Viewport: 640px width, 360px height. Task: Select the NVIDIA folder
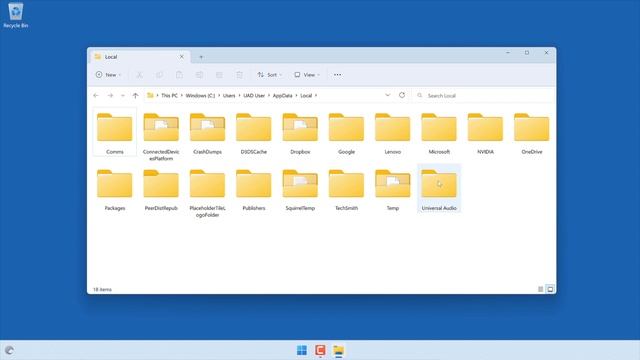coord(485,132)
